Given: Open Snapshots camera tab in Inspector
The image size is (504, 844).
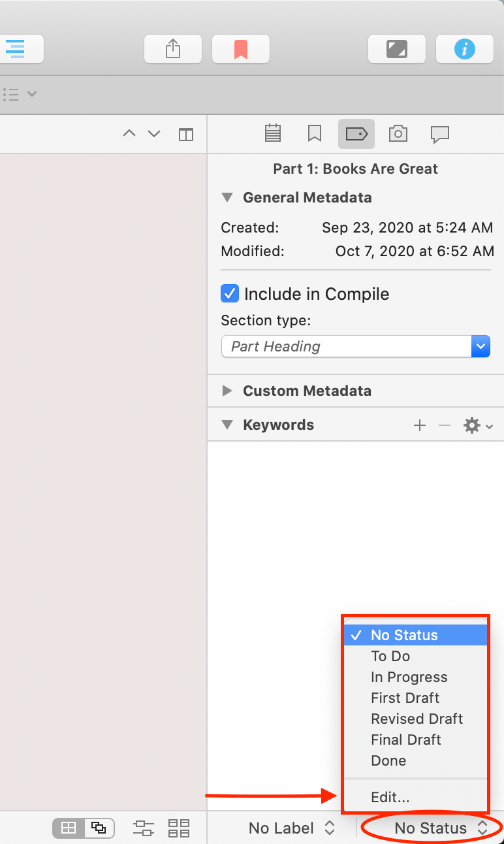Looking at the screenshot, I should 398,134.
